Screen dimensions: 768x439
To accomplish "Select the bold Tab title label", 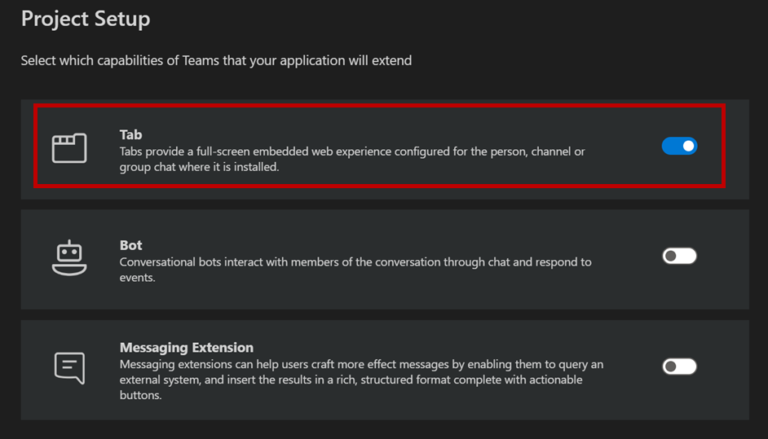I will pos(131,135).
